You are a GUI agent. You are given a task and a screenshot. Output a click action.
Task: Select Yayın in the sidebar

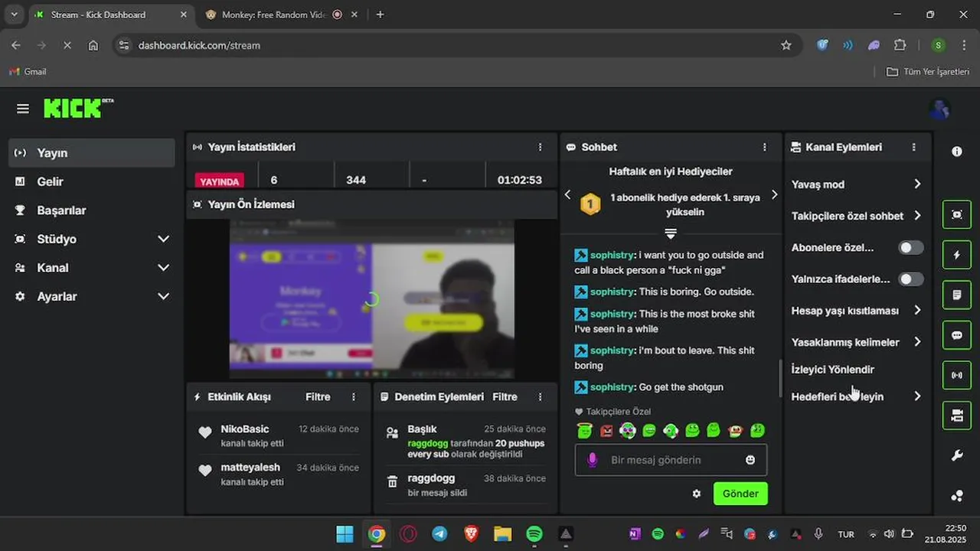coord(92,153)
